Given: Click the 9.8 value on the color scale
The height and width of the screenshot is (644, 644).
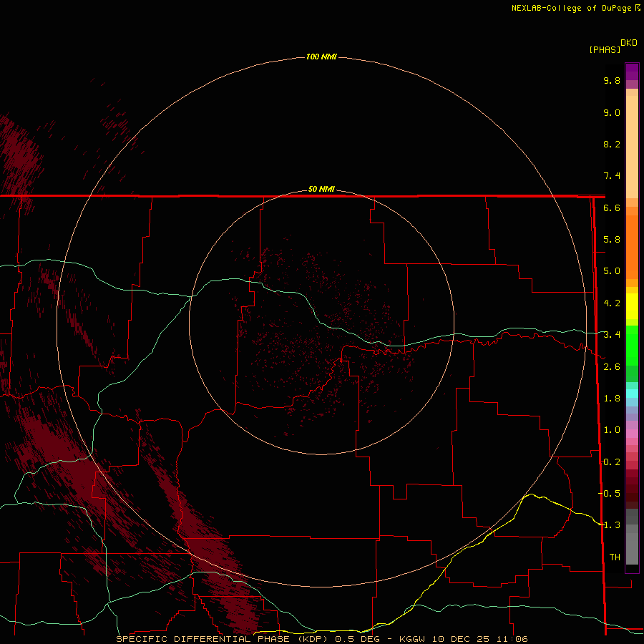Looking at the screenshot, I should [x=612, y=80].
